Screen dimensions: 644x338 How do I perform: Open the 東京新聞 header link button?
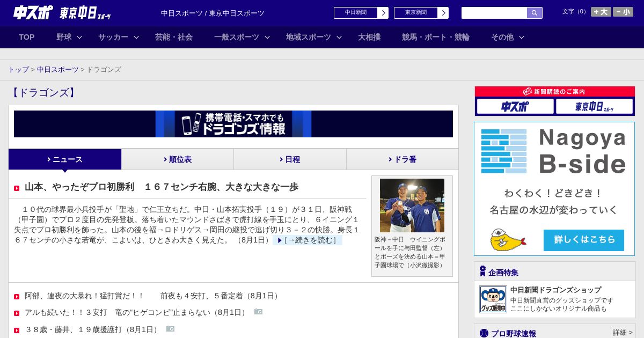(421, 13)
